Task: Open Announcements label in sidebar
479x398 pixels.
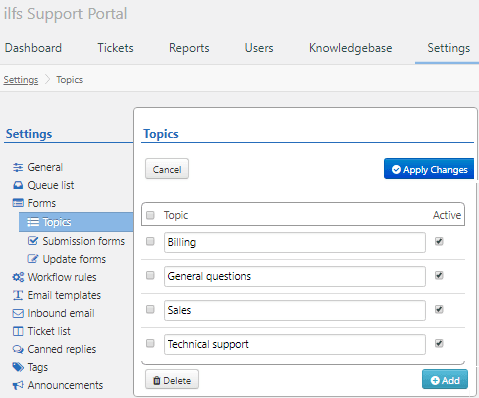Action: [65, 385]
